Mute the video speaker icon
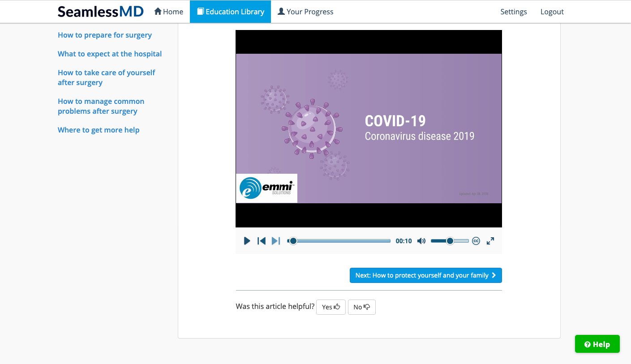631x364 pixels. [x=421, y=241]
